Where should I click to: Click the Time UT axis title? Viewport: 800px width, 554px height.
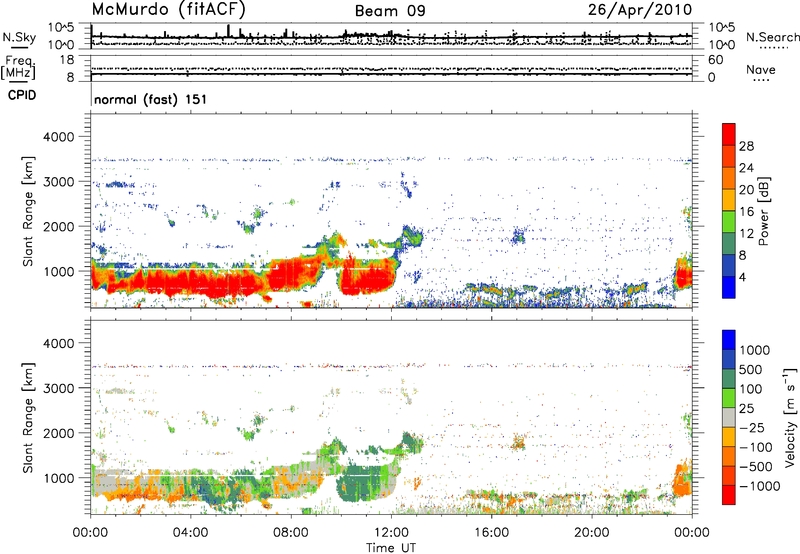[x=391, y=548]
